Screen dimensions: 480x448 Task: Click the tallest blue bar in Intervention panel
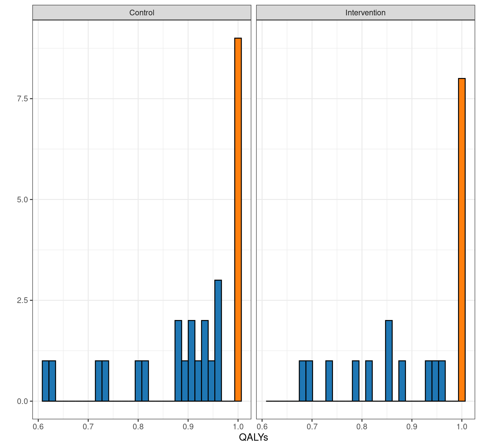pyautogui.click(x=389, y=361)
